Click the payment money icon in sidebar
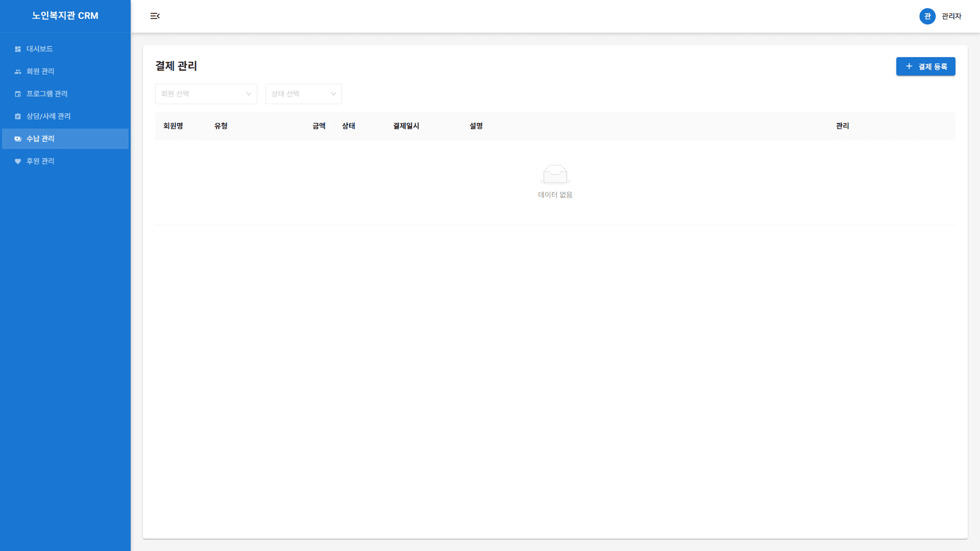The width and height of the screenshot is (980, 551). tap(18, 139)
